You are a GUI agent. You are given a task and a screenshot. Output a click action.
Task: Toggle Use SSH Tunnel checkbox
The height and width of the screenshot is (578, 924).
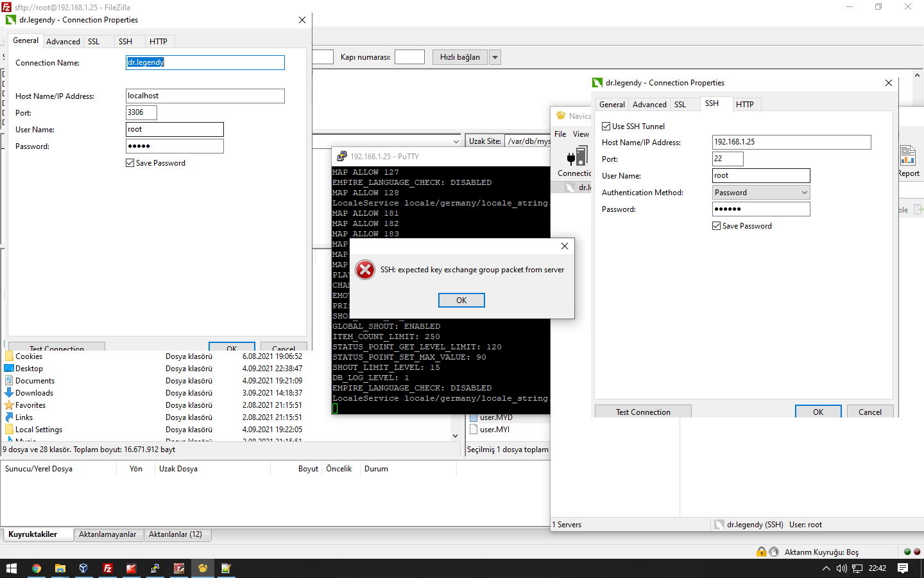(x=606, y=127)
